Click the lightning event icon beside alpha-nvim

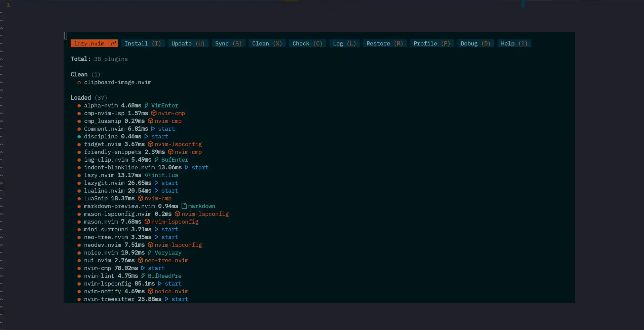tap(146, 105)
